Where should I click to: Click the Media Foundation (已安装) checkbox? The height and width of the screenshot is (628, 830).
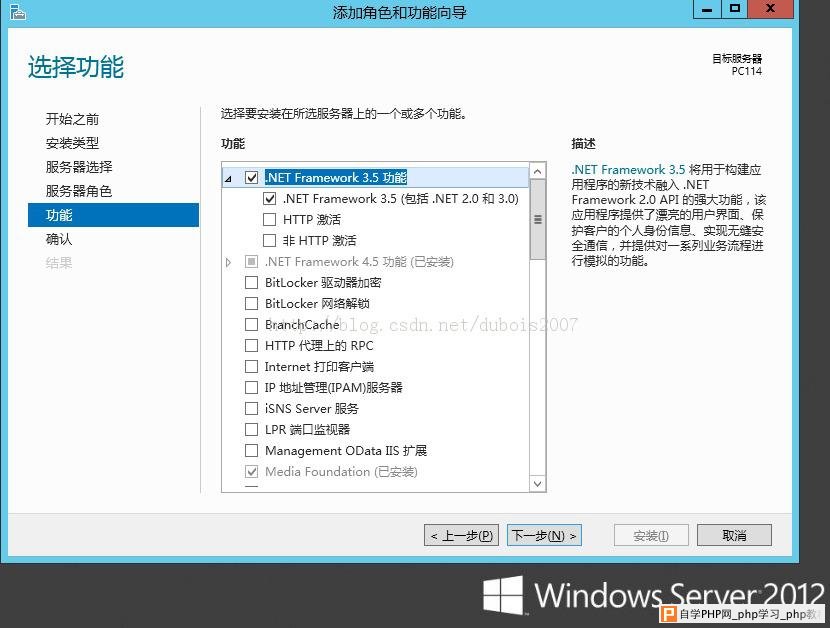[x=251, y=471]
